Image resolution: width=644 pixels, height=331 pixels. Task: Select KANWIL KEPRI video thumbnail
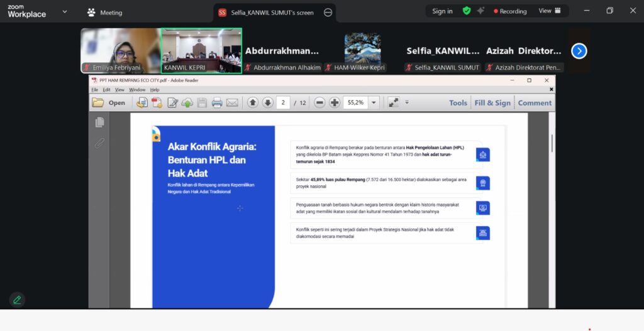(x=201, y=50)
